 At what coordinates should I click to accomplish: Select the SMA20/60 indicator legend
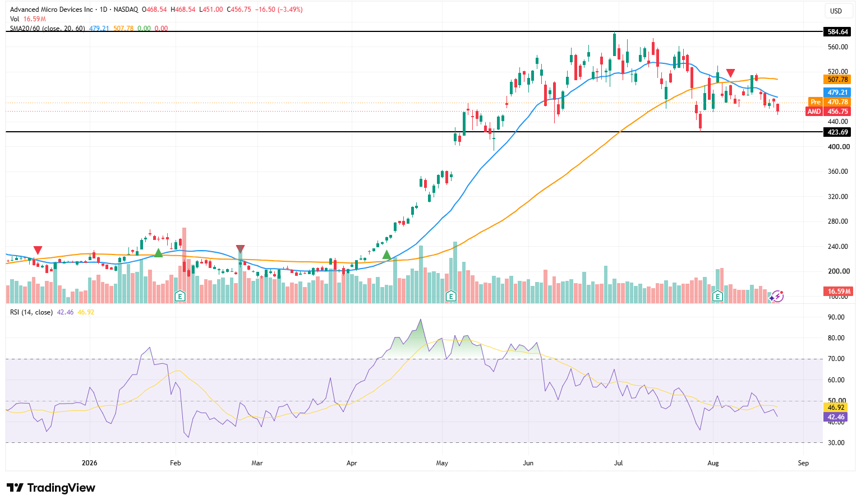point(48,28)
